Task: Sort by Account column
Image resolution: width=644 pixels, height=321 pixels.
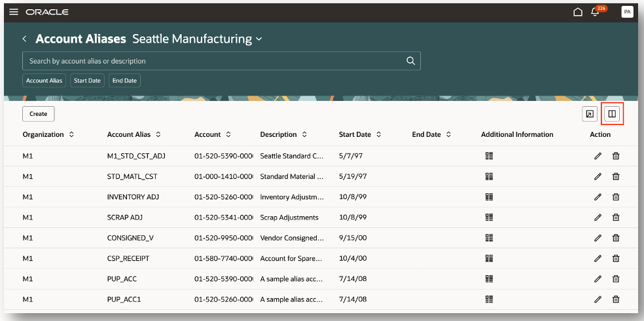Action: [x=228, y=134]
